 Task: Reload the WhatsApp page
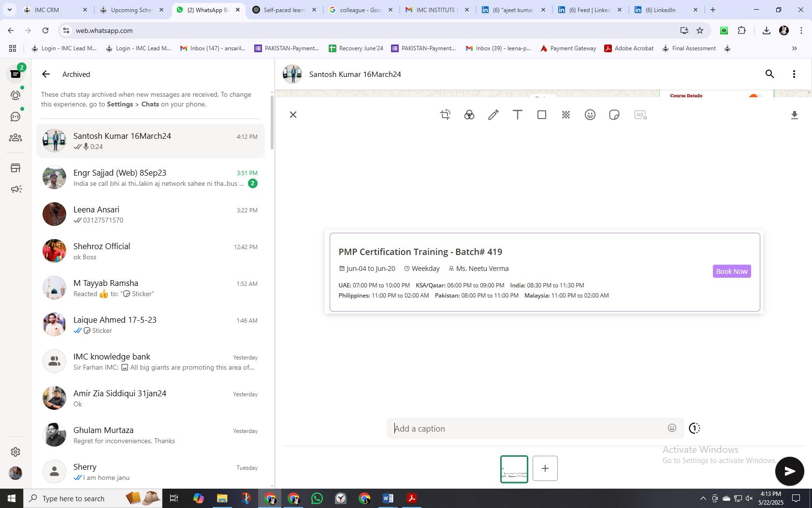coord(45,30)
